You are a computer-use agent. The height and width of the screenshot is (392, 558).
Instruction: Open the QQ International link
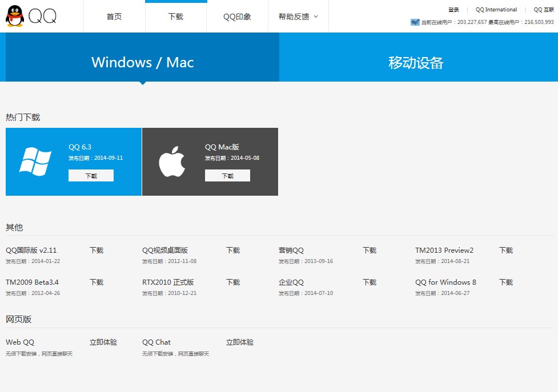(496, 10)
